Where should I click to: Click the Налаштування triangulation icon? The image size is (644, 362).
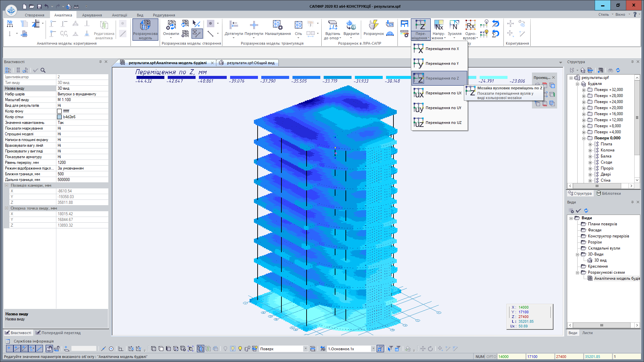pos(277,25)
